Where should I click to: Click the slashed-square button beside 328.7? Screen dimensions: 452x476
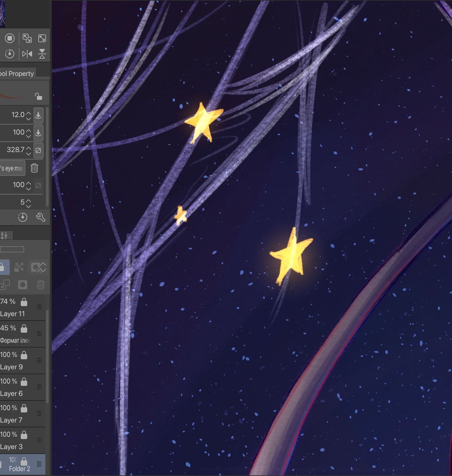point(38,150)
